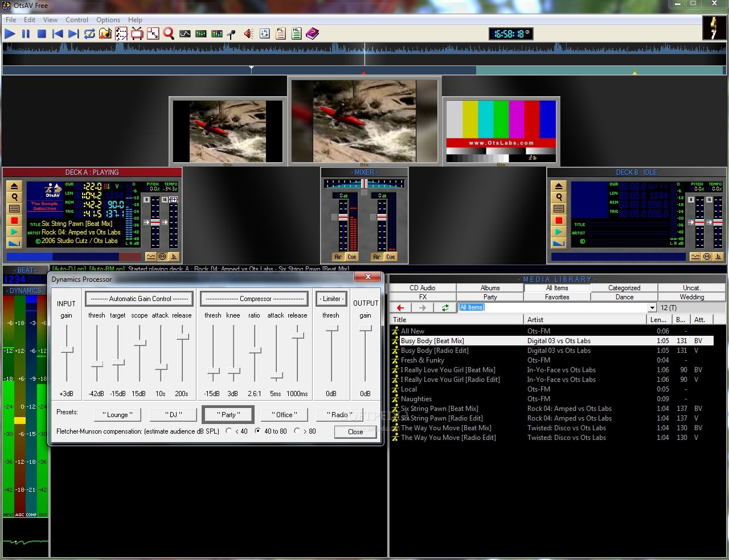Toggle the right channel Cue button in Mixer
This screenshot has width=729, height=560.
391,257
